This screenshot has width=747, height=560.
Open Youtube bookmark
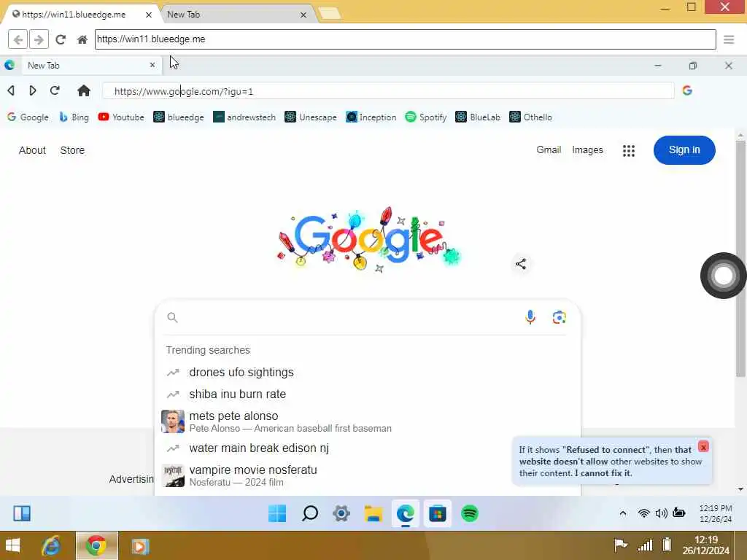(x=121, y=117)
